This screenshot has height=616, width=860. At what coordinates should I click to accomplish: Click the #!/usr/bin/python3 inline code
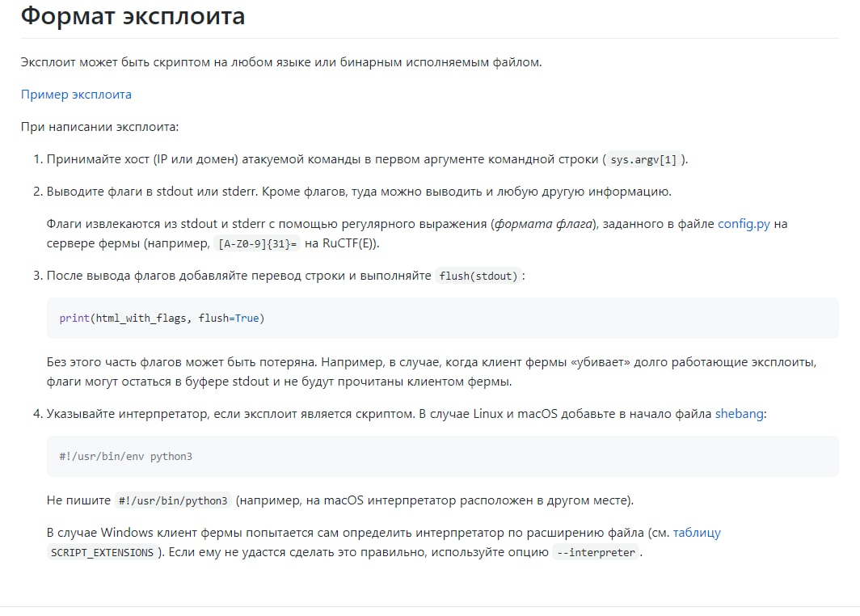pos(173,500)
